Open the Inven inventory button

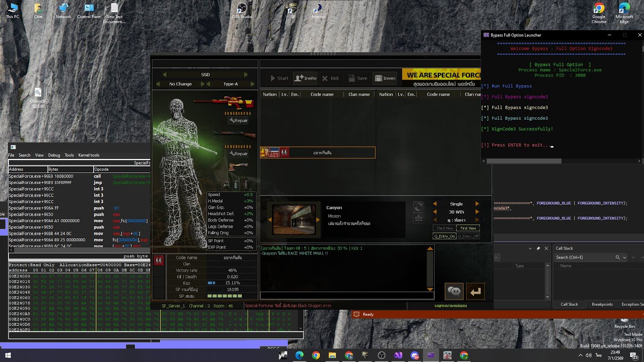coord(385,78)
